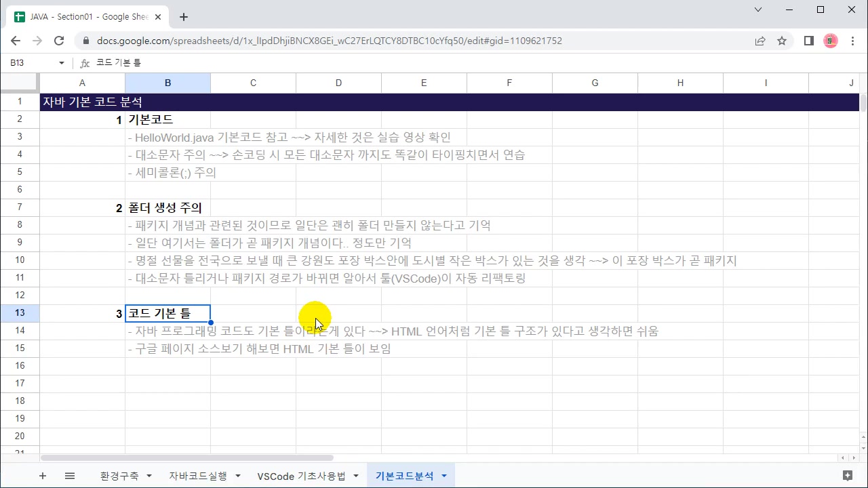Switch to the VSCode 기초사용법 sheet tab
Screen dimensions: 868x488
302,476
